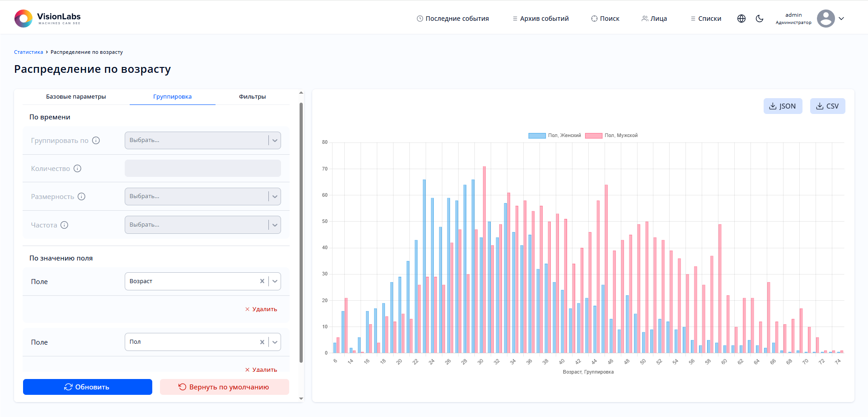The width and height of the screenshot is (868, 417).
Task: Expand the Возраст field dropdown
Action: click(x=275, y=281)
